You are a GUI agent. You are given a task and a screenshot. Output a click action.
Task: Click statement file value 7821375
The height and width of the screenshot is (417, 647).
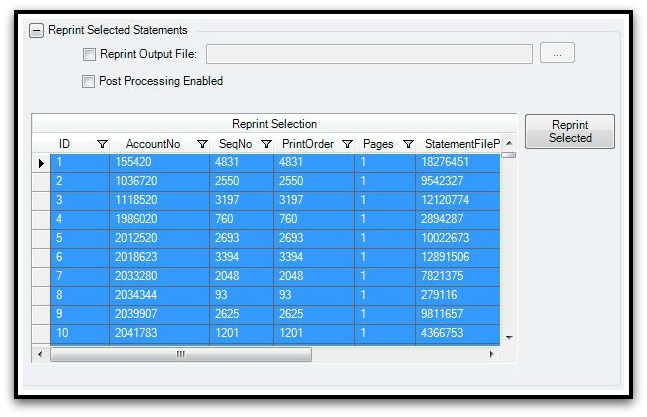[458, 277]
